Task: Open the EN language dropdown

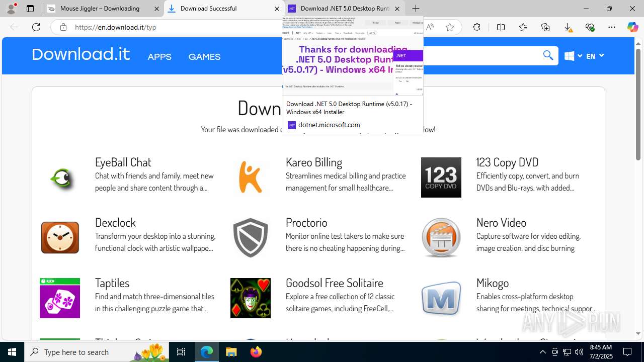Action: click(x=595, y=56)
